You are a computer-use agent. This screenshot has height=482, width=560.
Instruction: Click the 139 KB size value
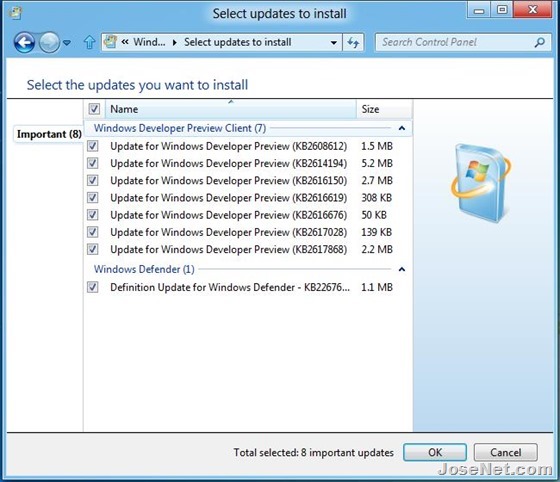376,232
